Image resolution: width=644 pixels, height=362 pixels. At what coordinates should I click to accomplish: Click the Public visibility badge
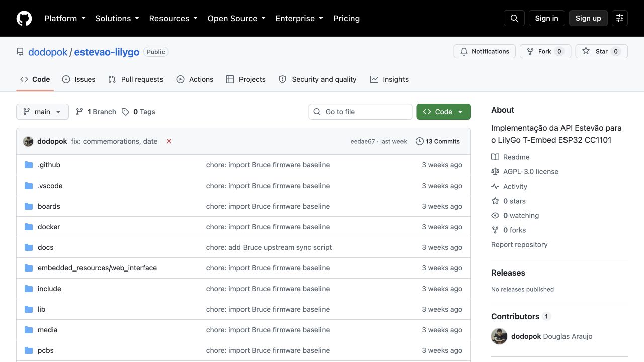pos(156,52)
